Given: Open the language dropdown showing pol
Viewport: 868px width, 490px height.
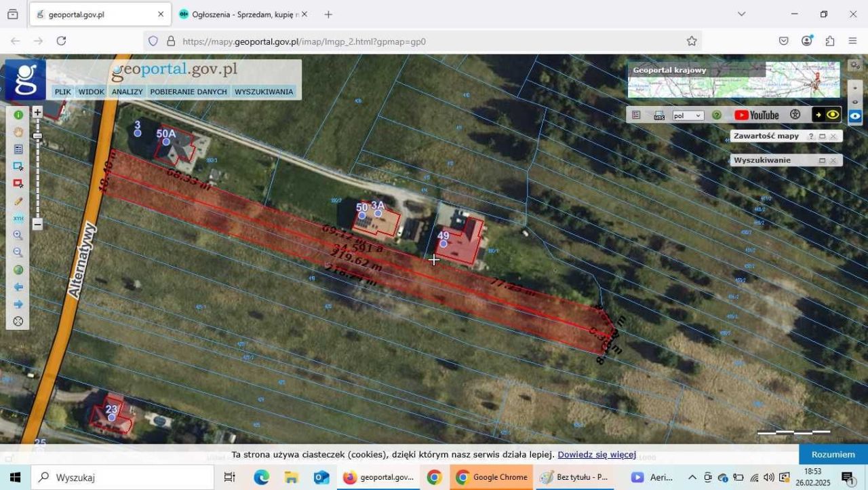Looking at the screenshot, I should tap(688, 116).
